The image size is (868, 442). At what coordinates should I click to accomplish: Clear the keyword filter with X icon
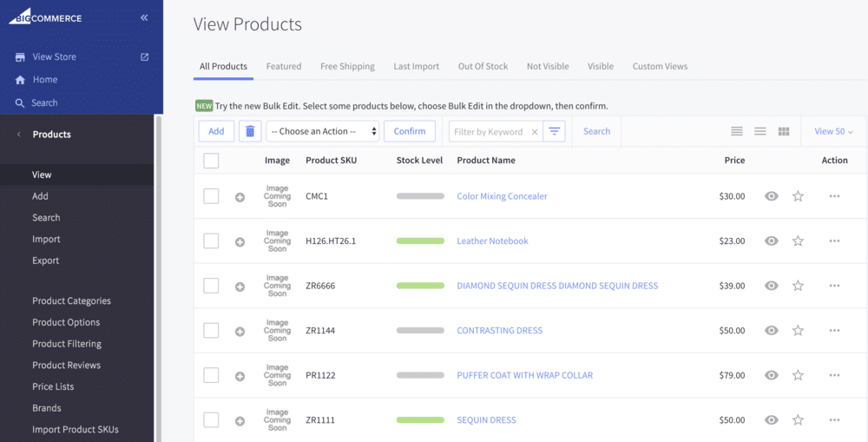(x=535, y=132)
